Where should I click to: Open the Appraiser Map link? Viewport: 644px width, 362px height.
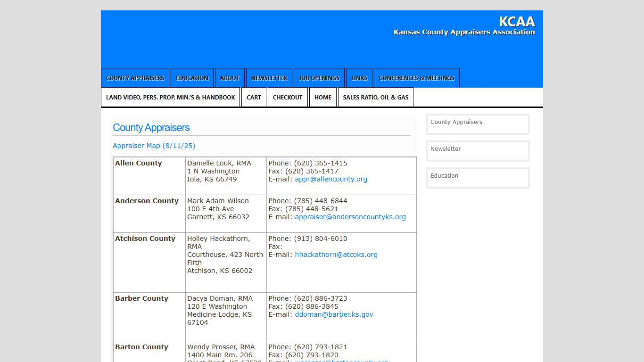click(154, 146)
